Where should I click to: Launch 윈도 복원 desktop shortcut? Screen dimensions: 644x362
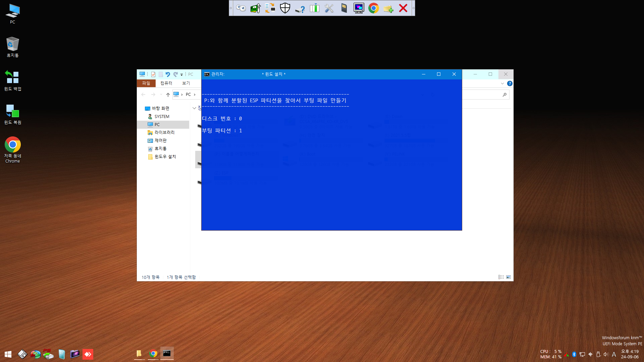(13, 114)
